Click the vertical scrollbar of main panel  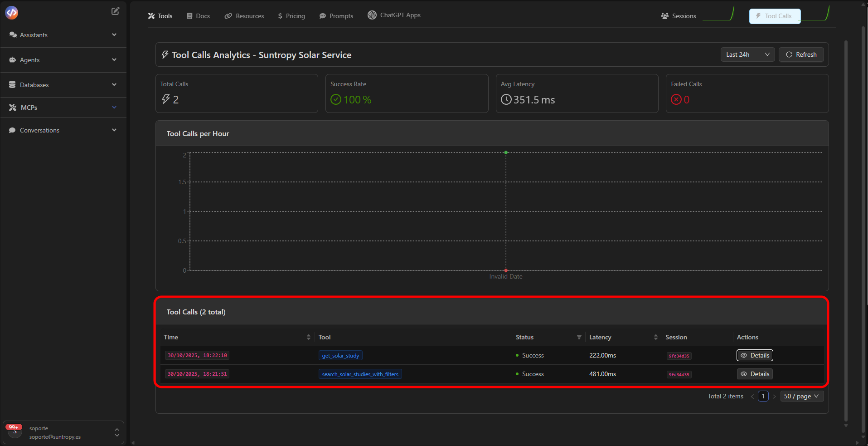[846, 231]
